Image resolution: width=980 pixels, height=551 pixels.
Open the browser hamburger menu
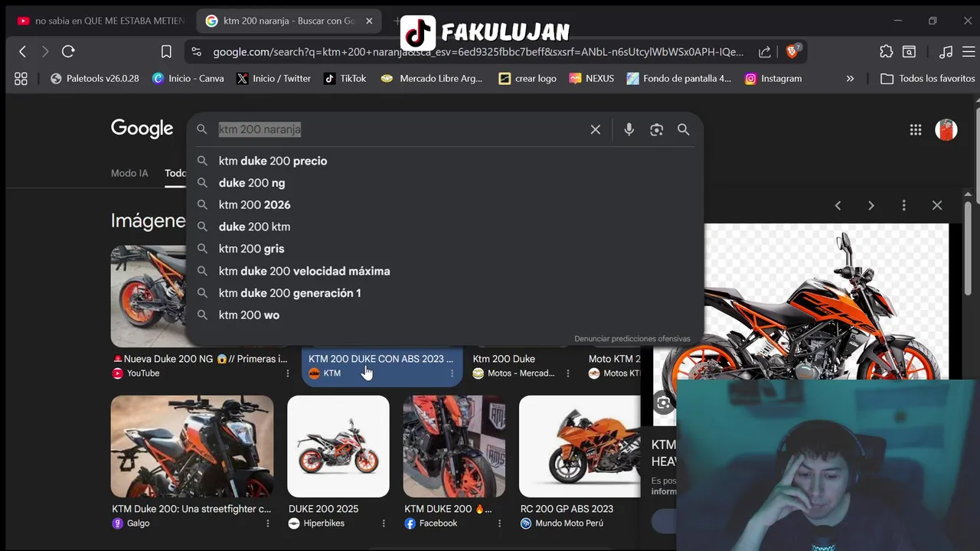coord(970,51)
